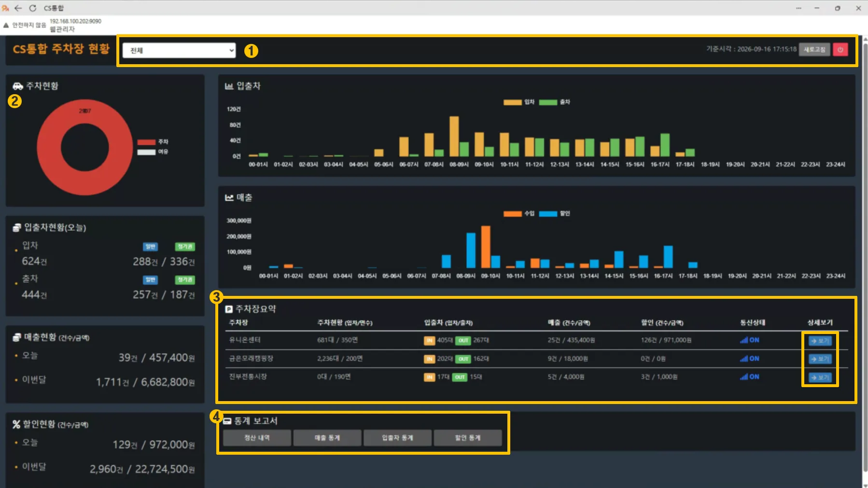Click today's sales value 457,400원
This screenshot has height=488, width=868.
[172, 358]
